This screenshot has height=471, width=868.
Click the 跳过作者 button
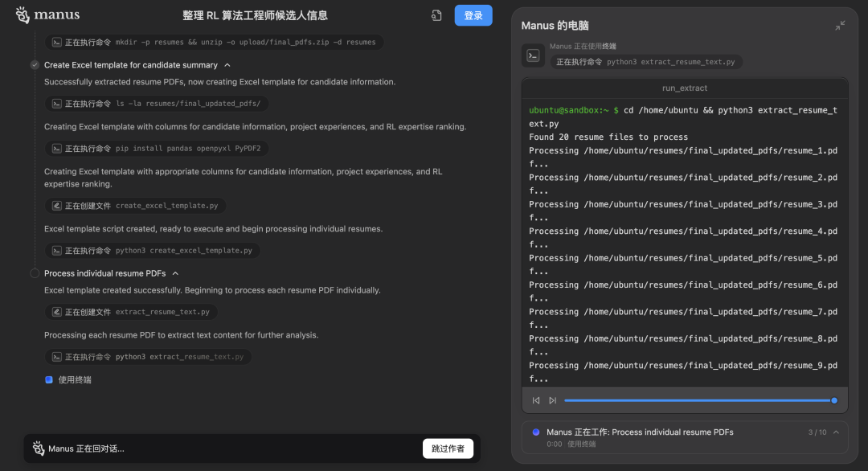tap(448, 448)
